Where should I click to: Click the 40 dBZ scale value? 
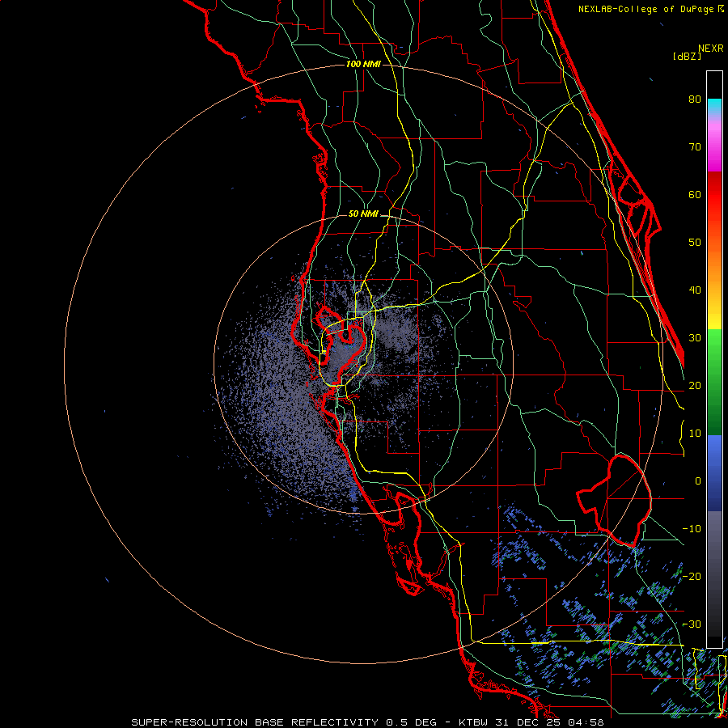pyautogui.click(x=695, y=290)
